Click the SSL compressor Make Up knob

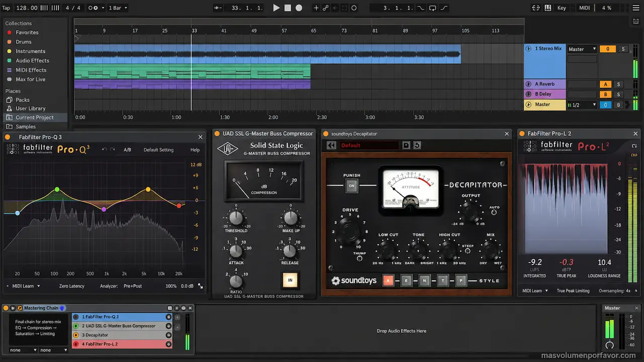click(x=291, y=218)
